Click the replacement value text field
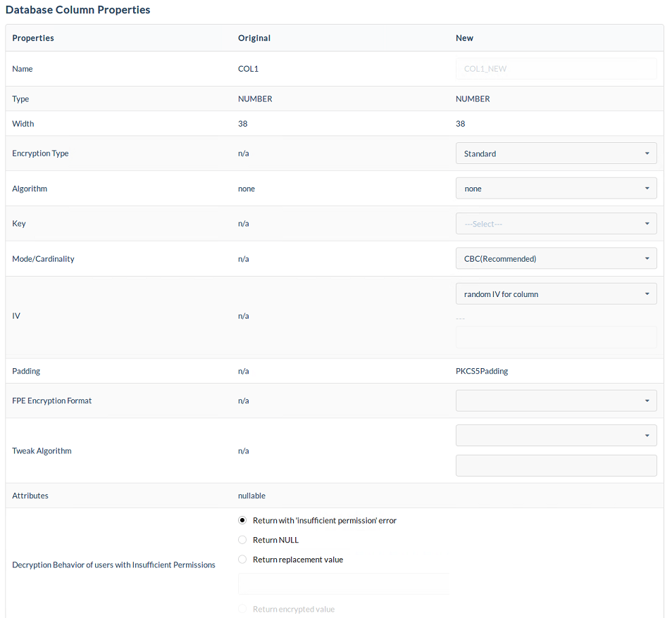Screen dimensions: 672x618 [344, 584]
